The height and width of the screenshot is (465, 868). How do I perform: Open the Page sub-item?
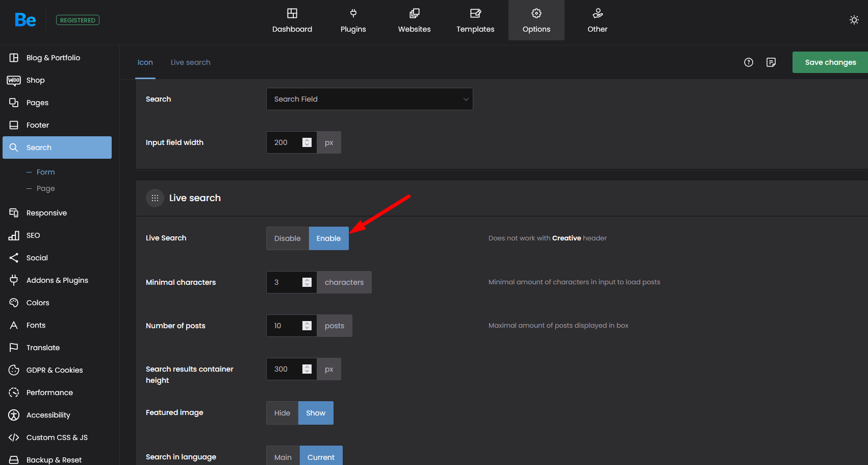click(45, 188)
